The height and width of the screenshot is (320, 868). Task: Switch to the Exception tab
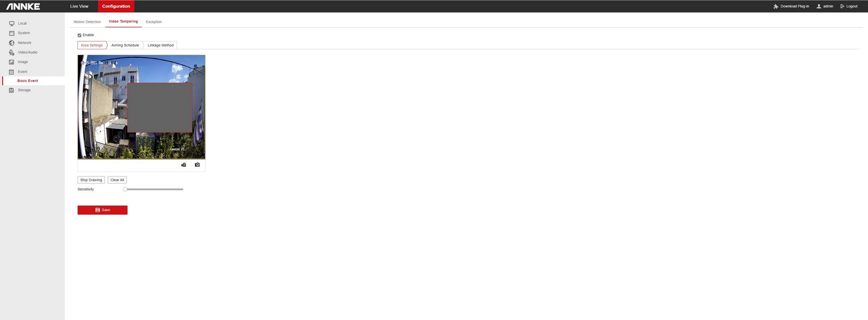(x=153, y=22)
